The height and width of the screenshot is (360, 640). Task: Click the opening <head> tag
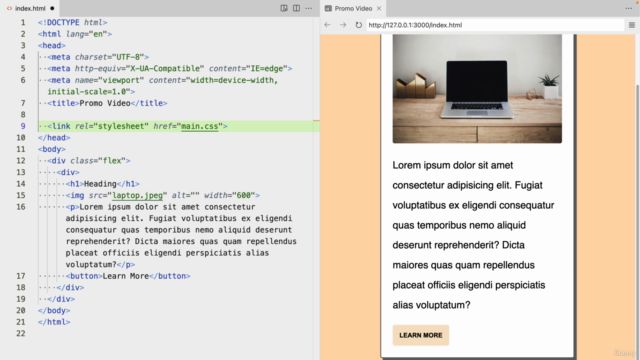(x=52, y=45)
